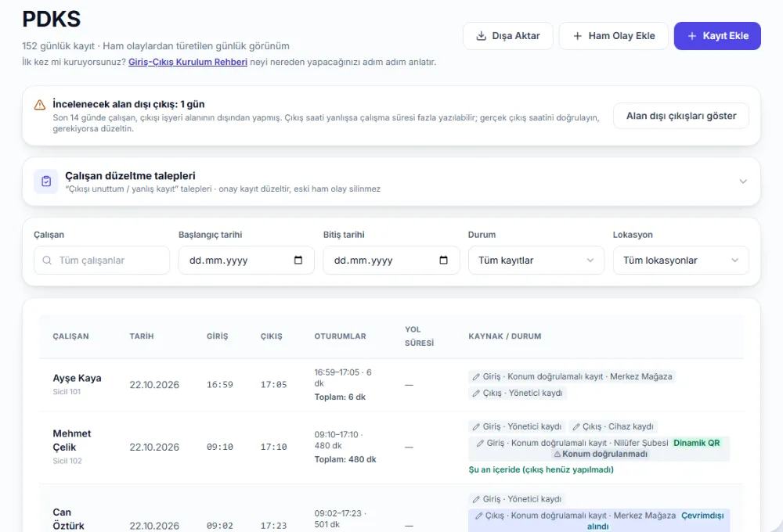Click the OTURUMLAR column header
The width and height of the screenshot is (783, 532).
[x=340, y=336]
